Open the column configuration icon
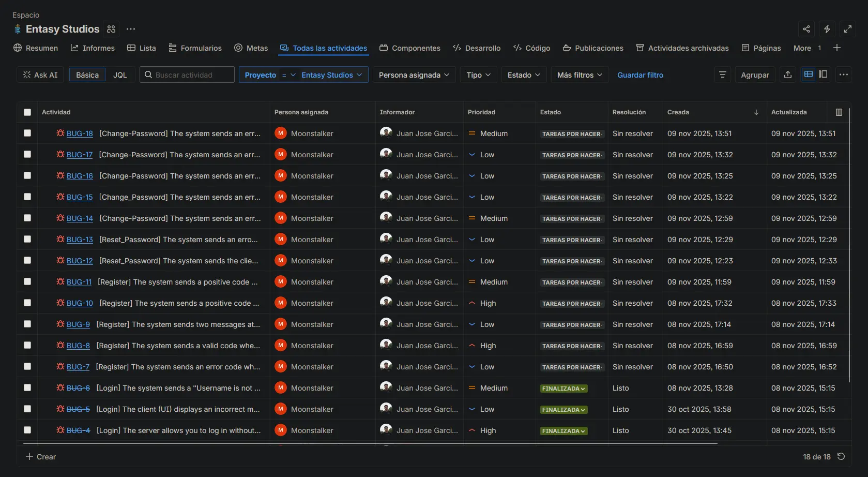868x477 pixels. click(x=839, y=112)
